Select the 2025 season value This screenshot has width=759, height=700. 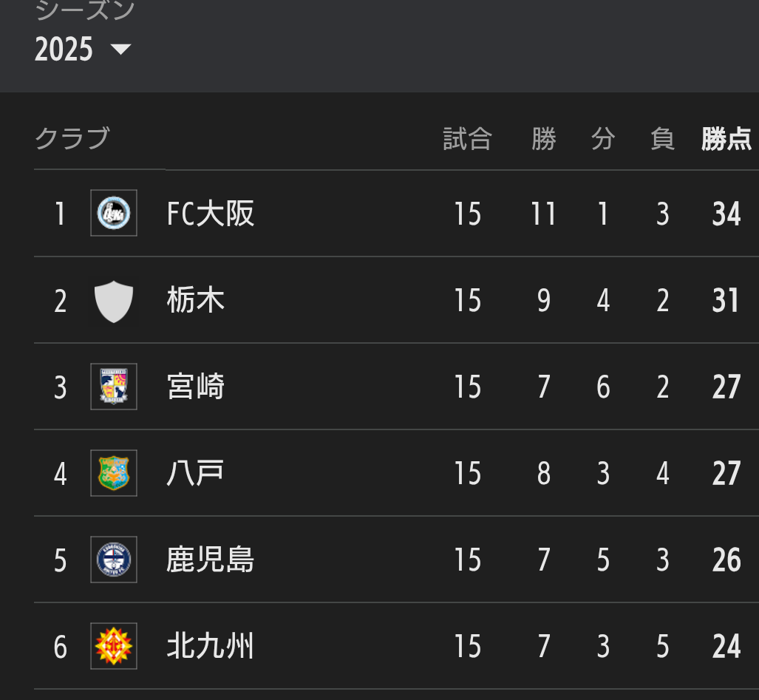point(64,49)
